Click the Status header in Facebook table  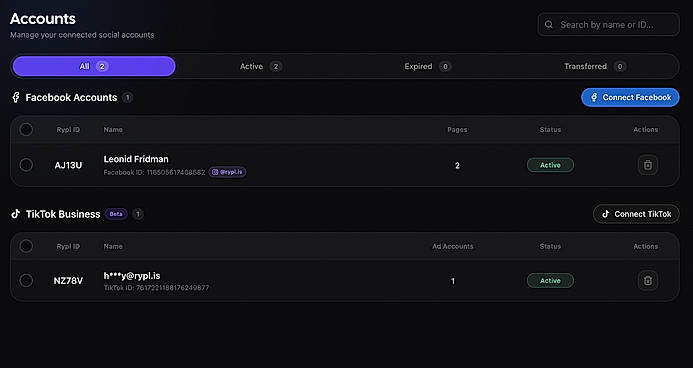[550, 129]
